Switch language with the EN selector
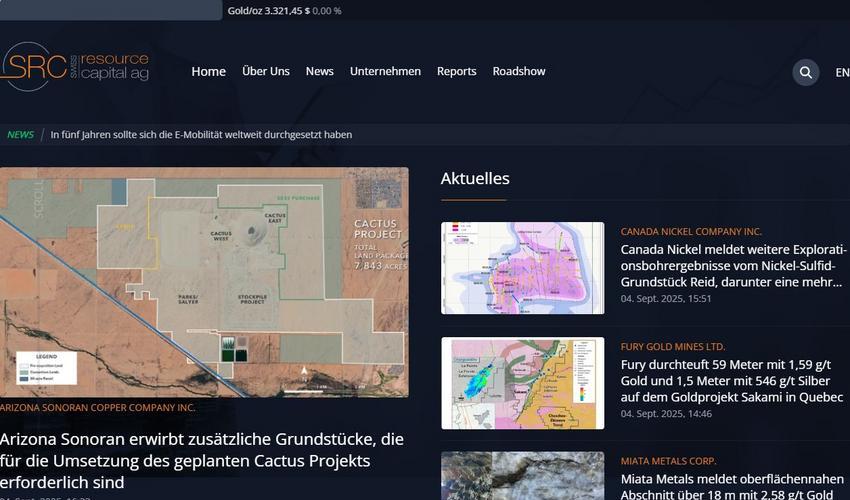Screen dimensions: 850x500 tap(842, 73)
